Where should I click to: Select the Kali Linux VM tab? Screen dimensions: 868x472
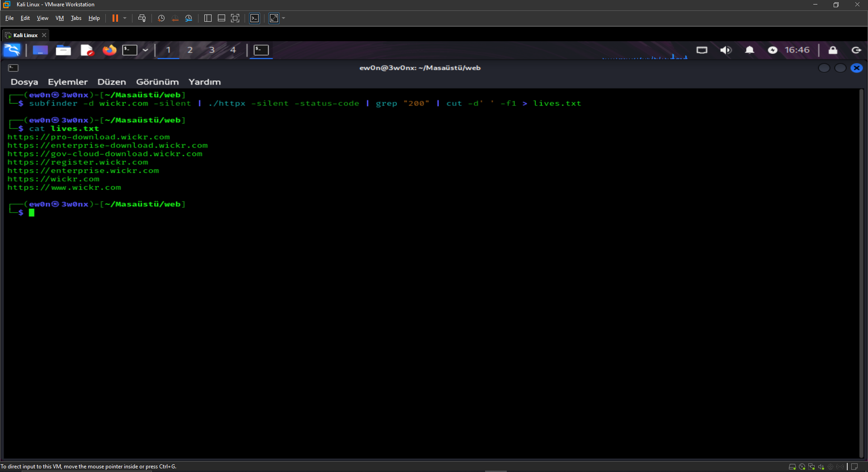coord(26,35)
